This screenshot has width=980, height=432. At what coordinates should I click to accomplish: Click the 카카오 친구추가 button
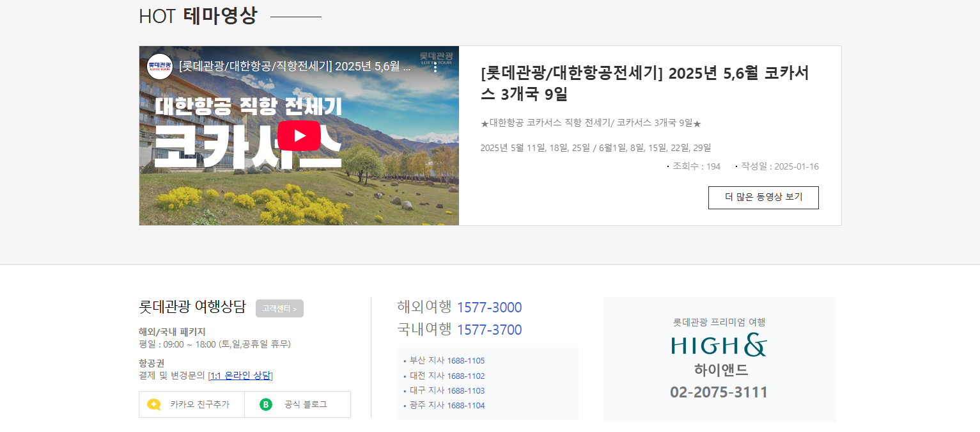click(192, 404)
